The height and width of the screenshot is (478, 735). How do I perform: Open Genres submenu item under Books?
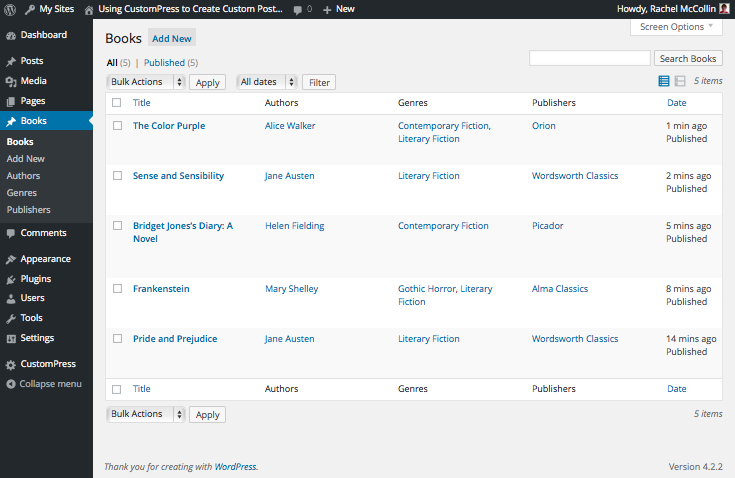[x=22, y=192]
